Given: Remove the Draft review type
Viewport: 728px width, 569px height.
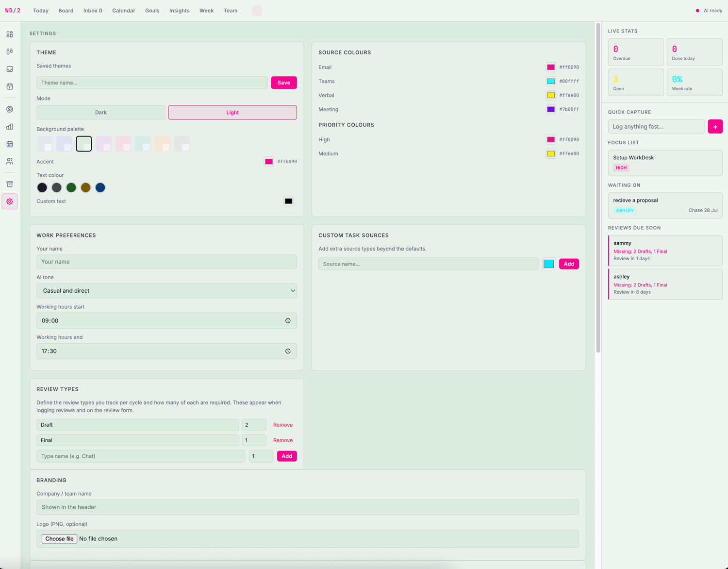Looking at the screenshot, I should point(283,425).
